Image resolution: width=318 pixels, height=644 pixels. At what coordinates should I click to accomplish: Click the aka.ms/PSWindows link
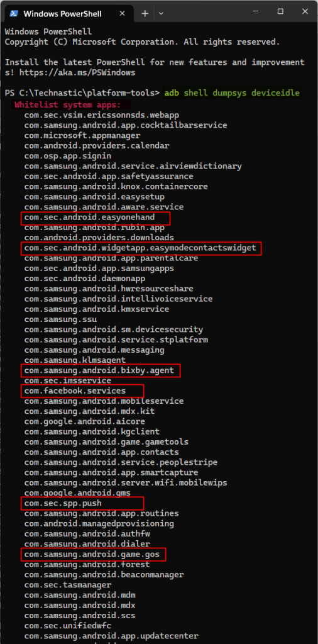pos(77,73)
